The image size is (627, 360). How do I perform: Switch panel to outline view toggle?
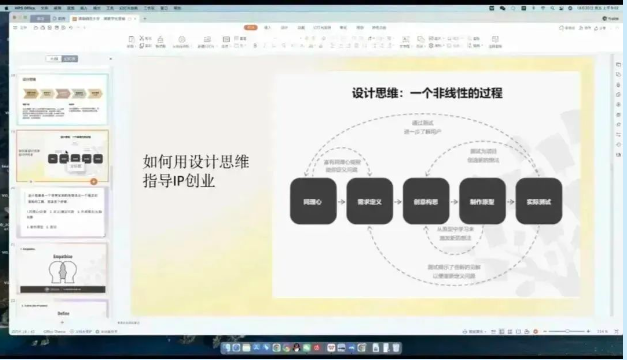coord(54,59)
